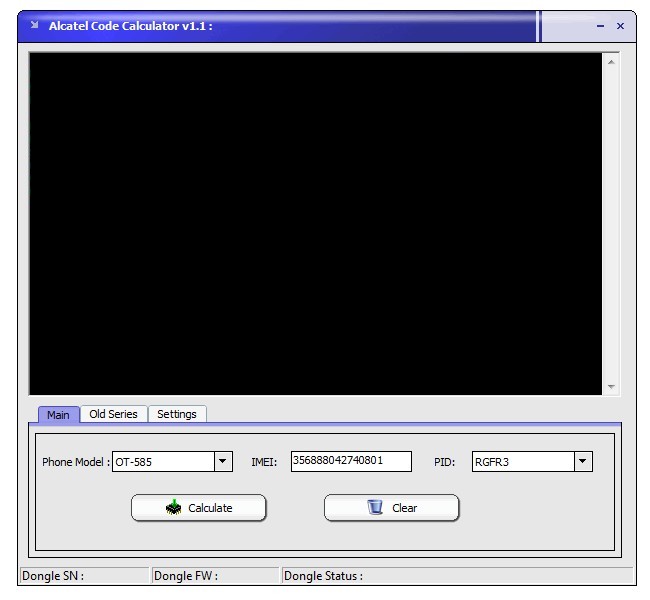
Task: Click the PID label
Action: [444, 462]
